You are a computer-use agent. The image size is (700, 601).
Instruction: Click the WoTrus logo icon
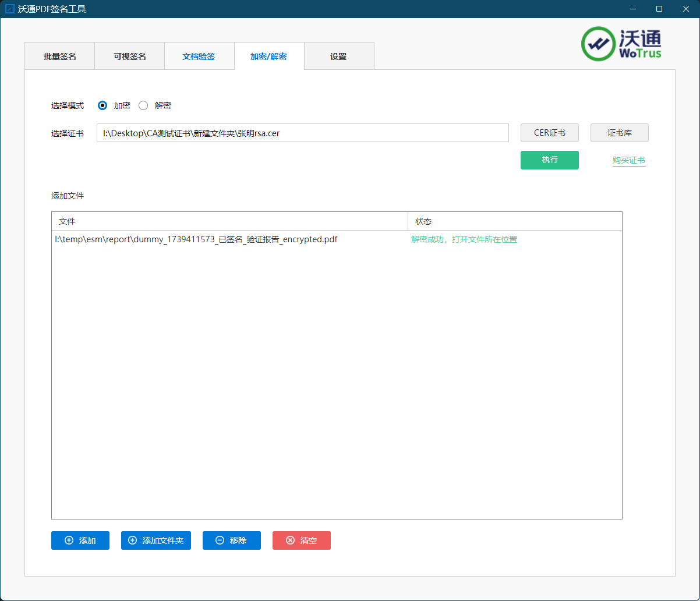[x=598, y=44]
